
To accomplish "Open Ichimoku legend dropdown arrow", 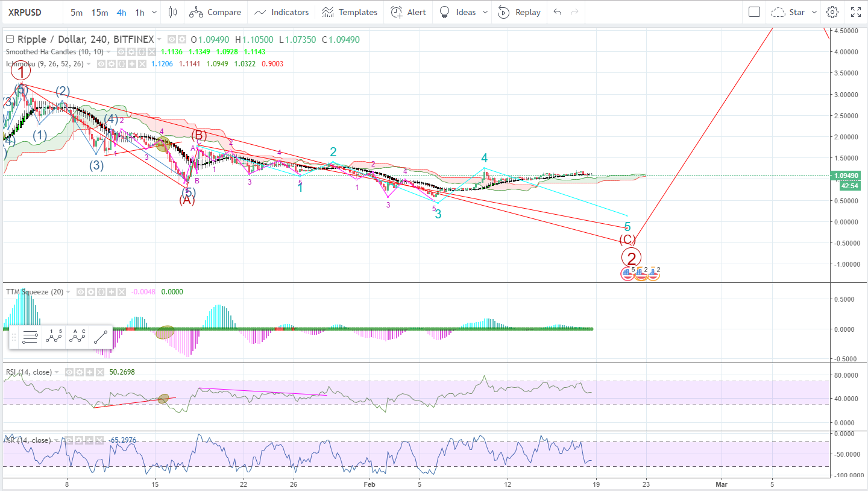I will (89, 64).
